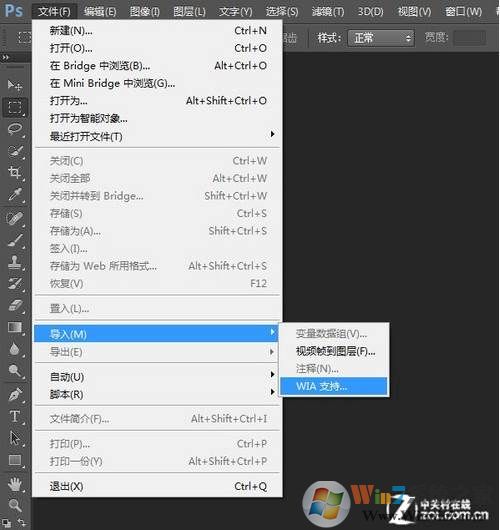500x530 pixels.
Task: Click the Photoshop Ps logo
Action: (14, 10)
